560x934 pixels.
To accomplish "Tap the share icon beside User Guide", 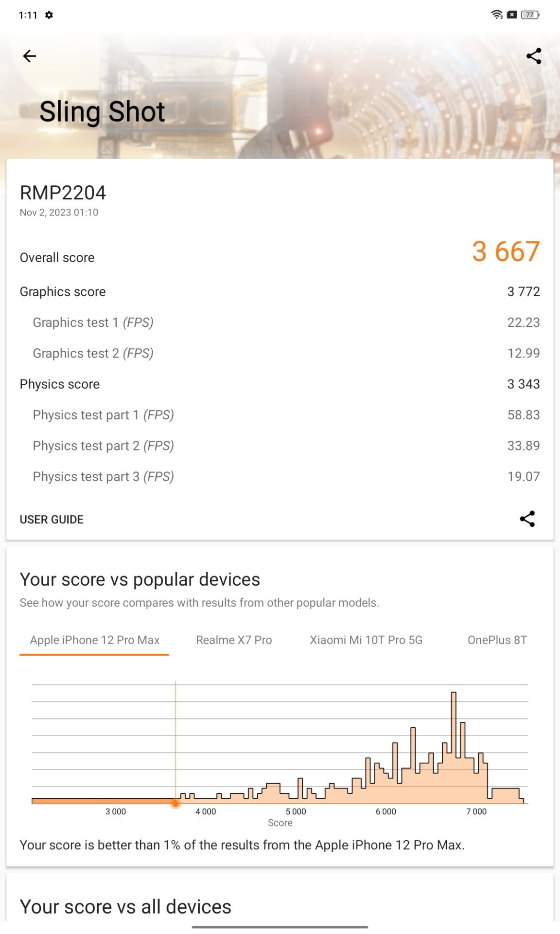I will tap(527, 519).
